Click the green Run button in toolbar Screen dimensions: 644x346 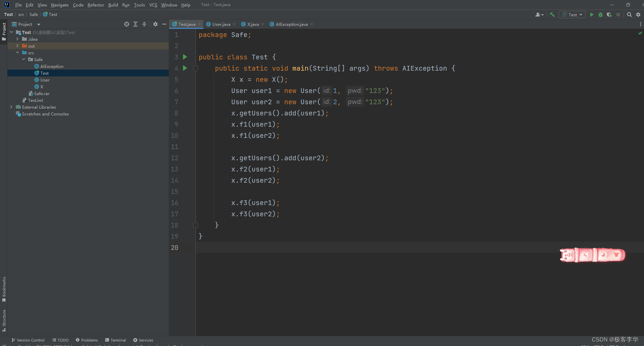pyautogui.click(x=592, y=15)
